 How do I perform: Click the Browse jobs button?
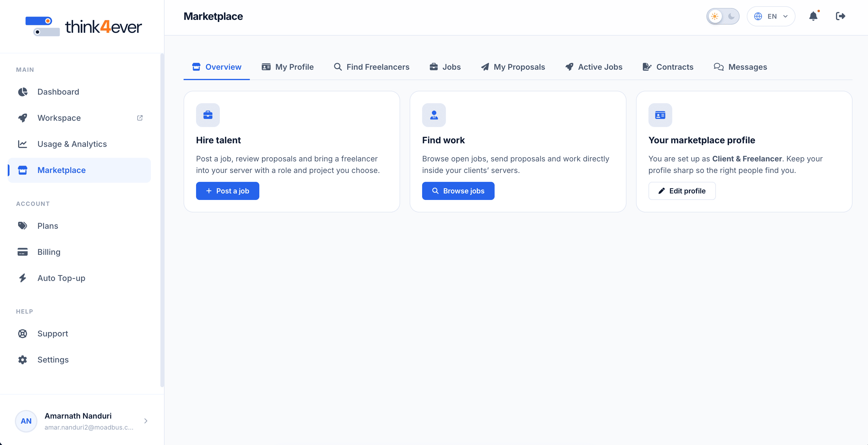pos(458,191)
